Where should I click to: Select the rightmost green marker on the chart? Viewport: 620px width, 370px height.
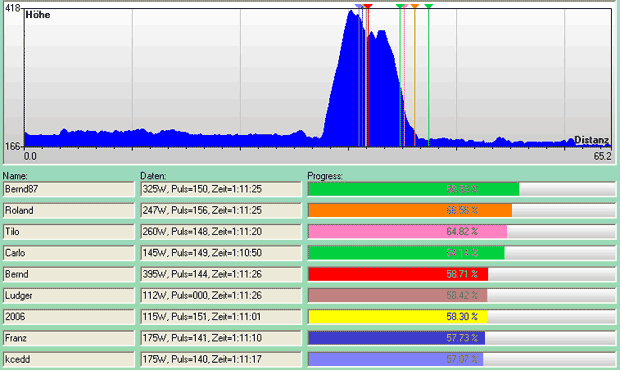pyautogui.click(x=429, y=6)
